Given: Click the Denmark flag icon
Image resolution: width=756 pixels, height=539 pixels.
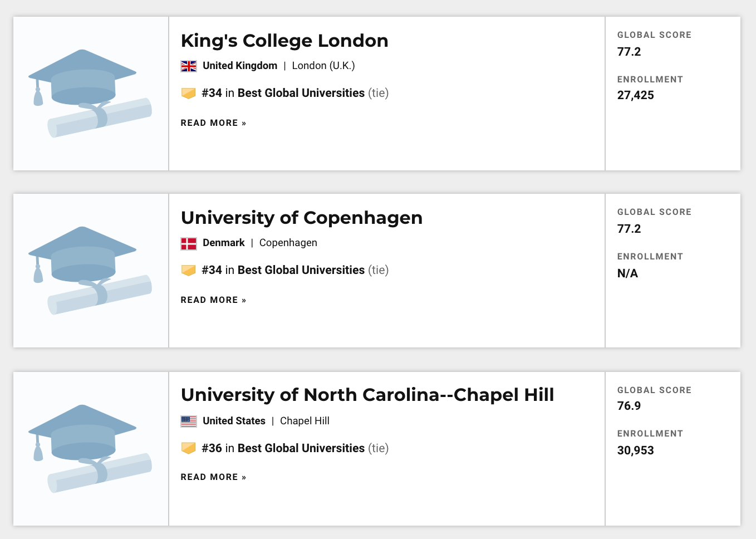Looking at the screenshot, I should pos(189,243).
